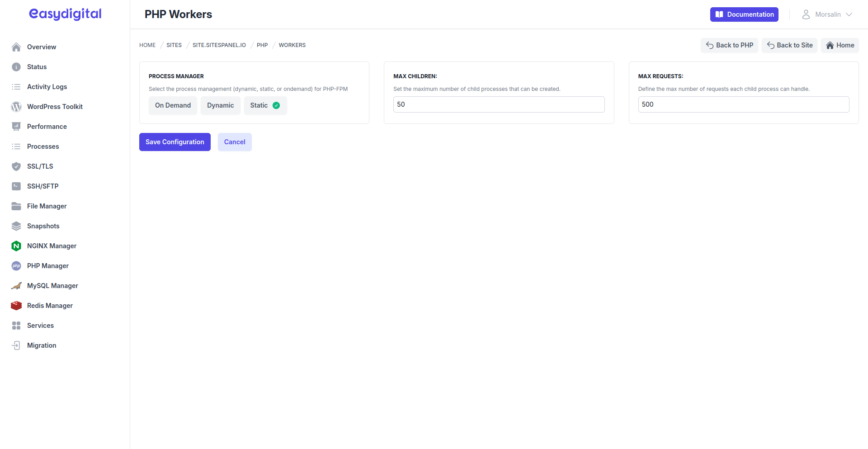Click the Save Configuration button
The height and width of the screenshot is (449, 868).
175,142
